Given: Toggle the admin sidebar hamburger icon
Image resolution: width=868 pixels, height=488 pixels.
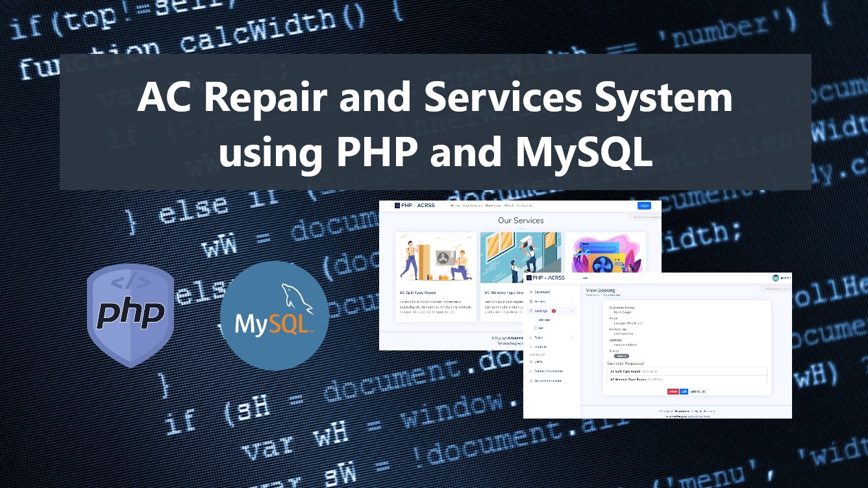Looking at the screenshot, I should point(585,278).
